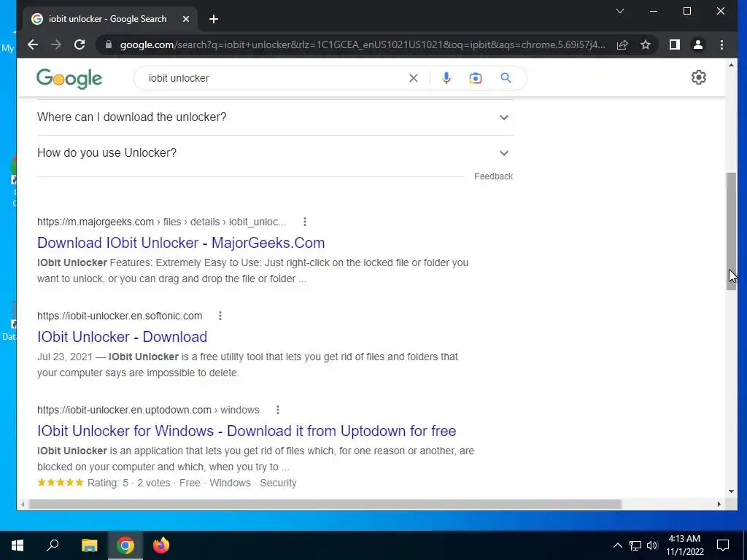
Task: Bookmark this page with the star
Action: [646, 44]
